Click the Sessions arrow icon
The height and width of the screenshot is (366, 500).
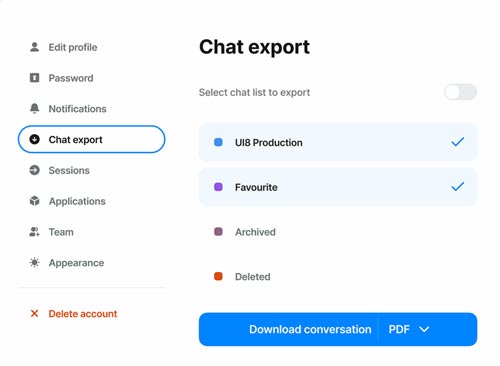coord(34,170)
